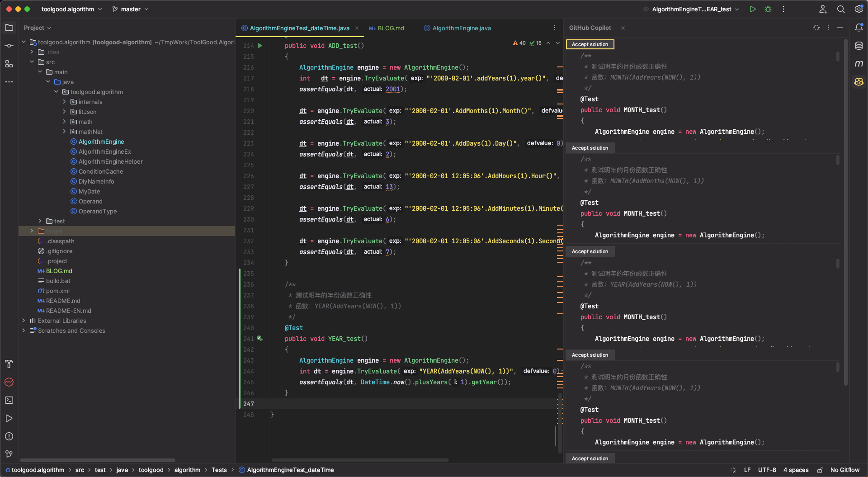The image size is (868, 477).
Task: Open the master branch dropdown
Action: (130, 9)
